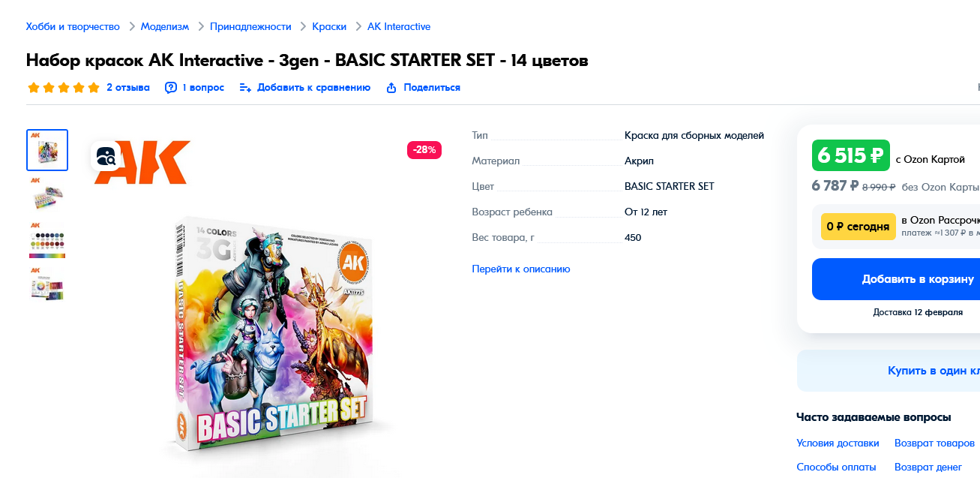Select the first product thumbnail
The height and width of the screenshot is (478, 980).
(x=47, y=150)
